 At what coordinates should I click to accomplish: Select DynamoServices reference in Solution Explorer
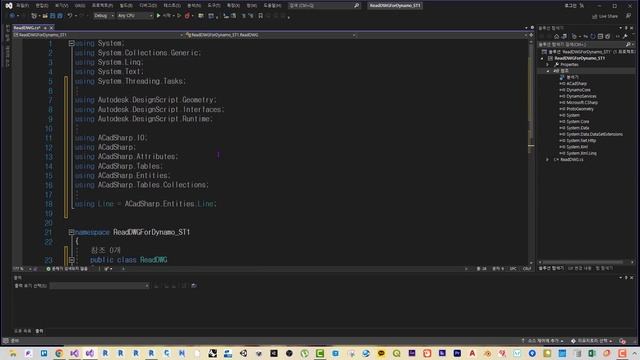click(x=581, y=96)
